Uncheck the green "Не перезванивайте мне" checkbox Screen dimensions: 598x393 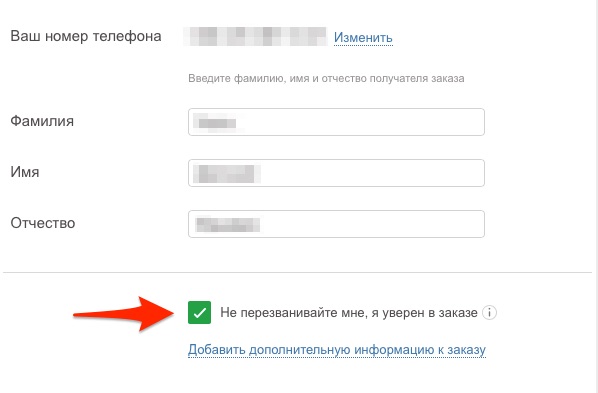(199, 312)
